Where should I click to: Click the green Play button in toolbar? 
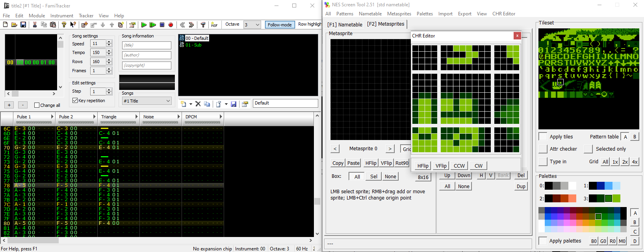pyautogui.click(x=144, y=25)
